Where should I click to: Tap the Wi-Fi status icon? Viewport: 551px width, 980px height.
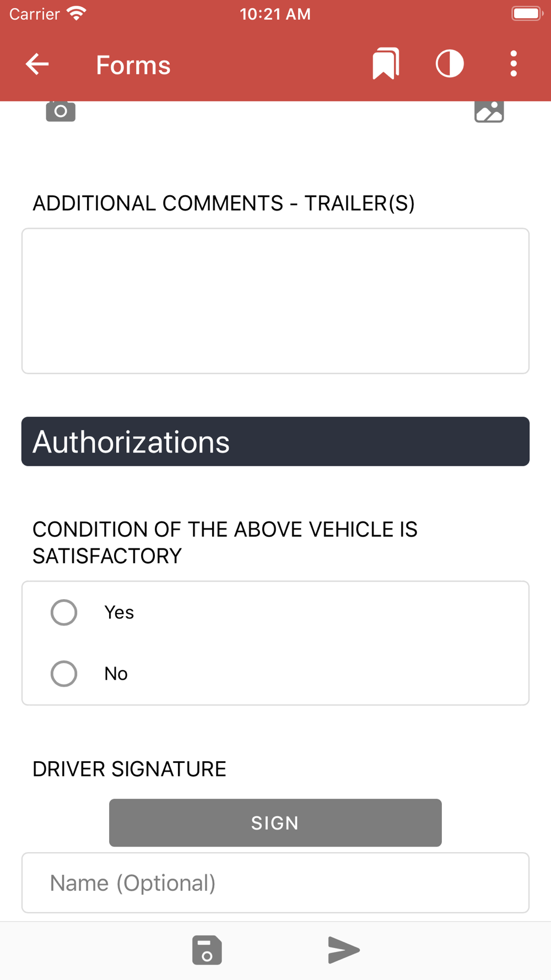77,13
